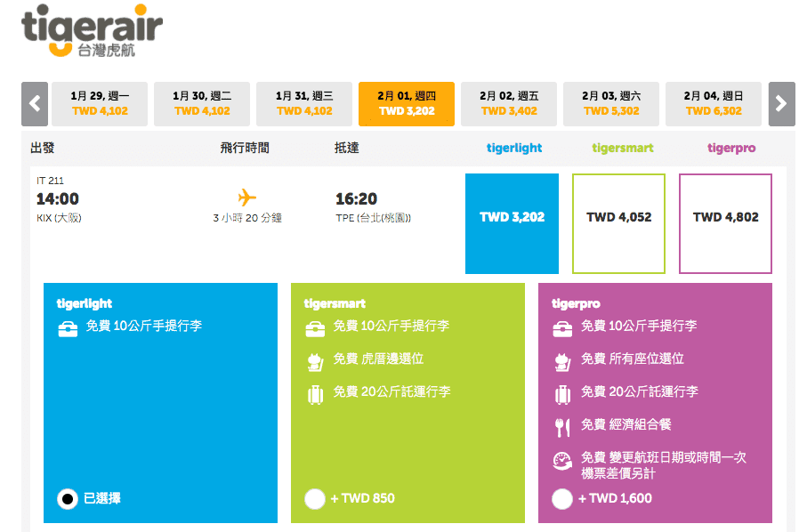Select date tab 1月 30, 週二

[x=202, y=104]
